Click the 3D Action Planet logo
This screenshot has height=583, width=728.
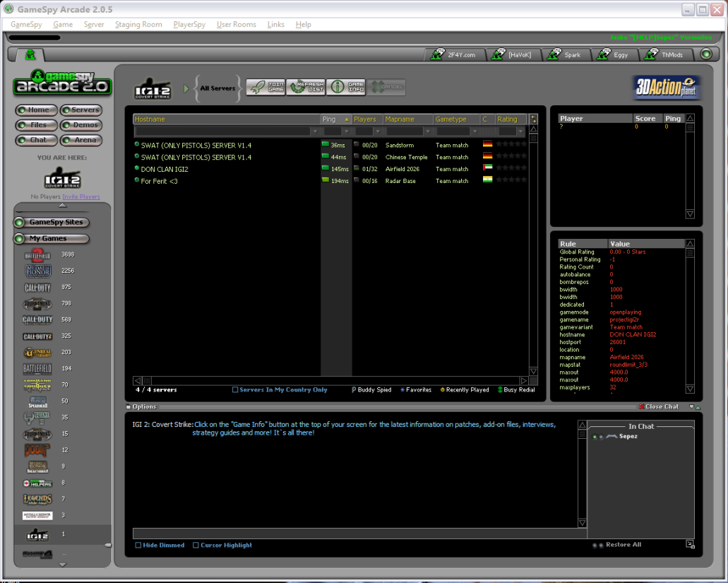pyautogui.click(x=667, y=87)
